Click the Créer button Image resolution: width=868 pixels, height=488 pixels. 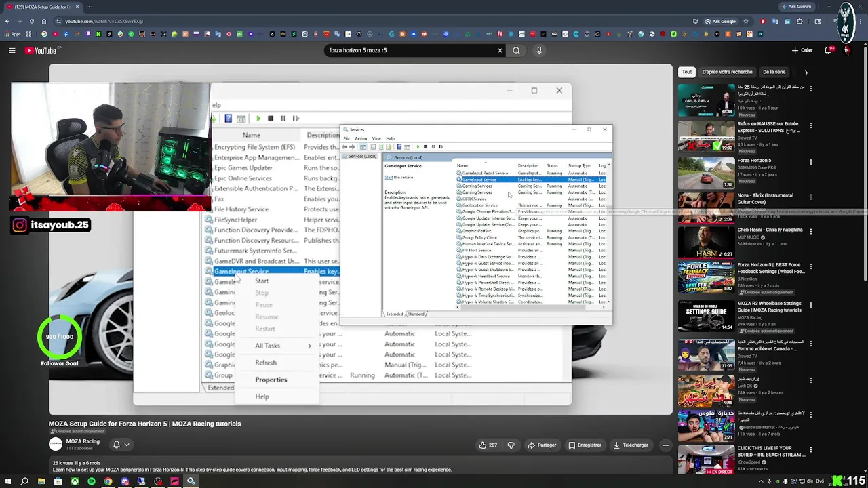tap(802, 50)
